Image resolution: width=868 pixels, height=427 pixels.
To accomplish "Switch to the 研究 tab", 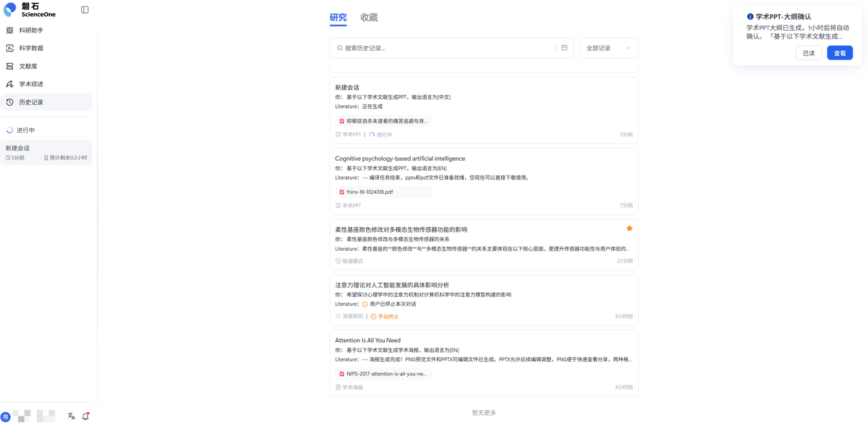I will (x=338, y=17).
